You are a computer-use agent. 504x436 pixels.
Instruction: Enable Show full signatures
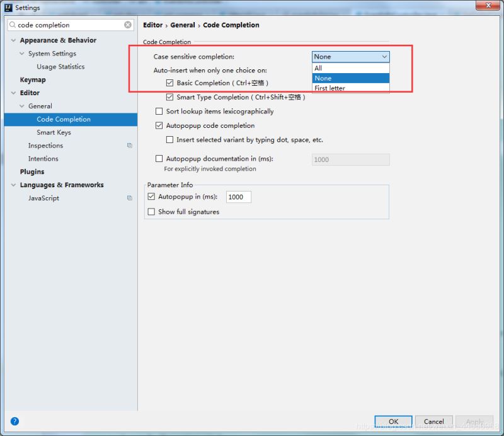pos(151,212)
